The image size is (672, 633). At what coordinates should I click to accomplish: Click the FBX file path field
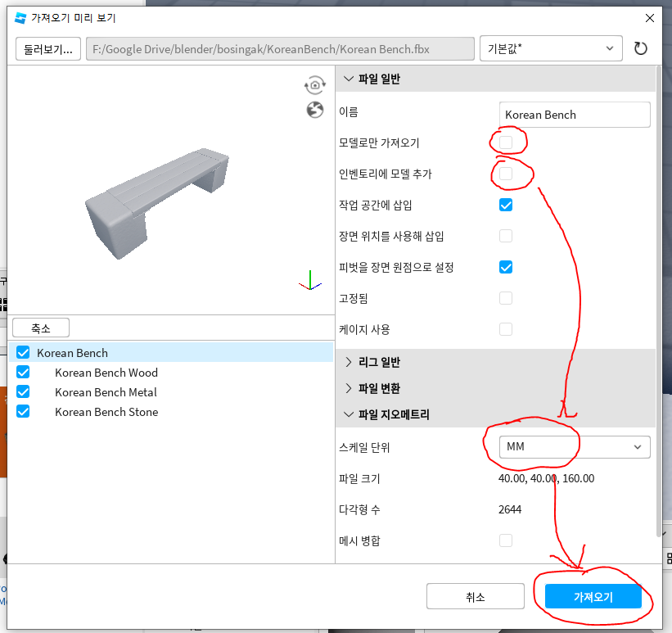coord(280,49)
